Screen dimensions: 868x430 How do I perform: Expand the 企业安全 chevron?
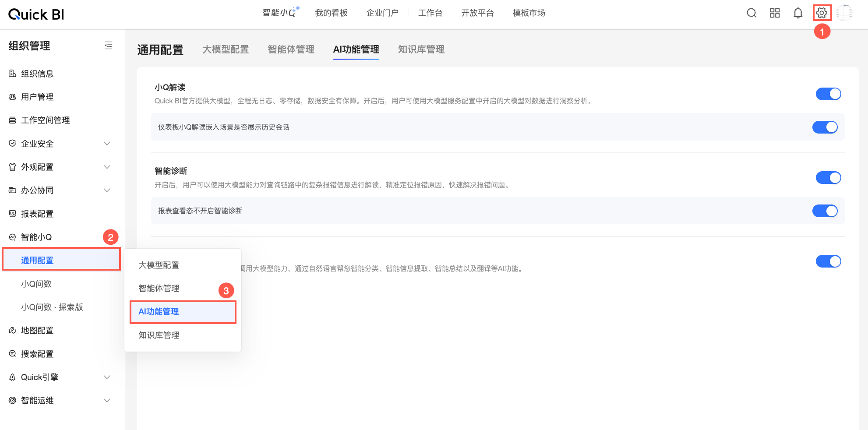pyautogui.click(x=107, y=144)
